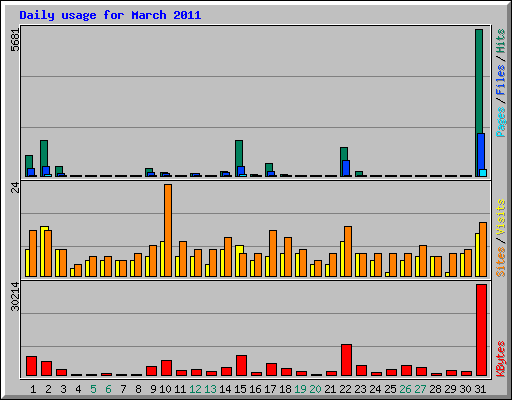Screen dimensions: 512x400
Task: Click the Sites legend label
Action: click(500, 262)
